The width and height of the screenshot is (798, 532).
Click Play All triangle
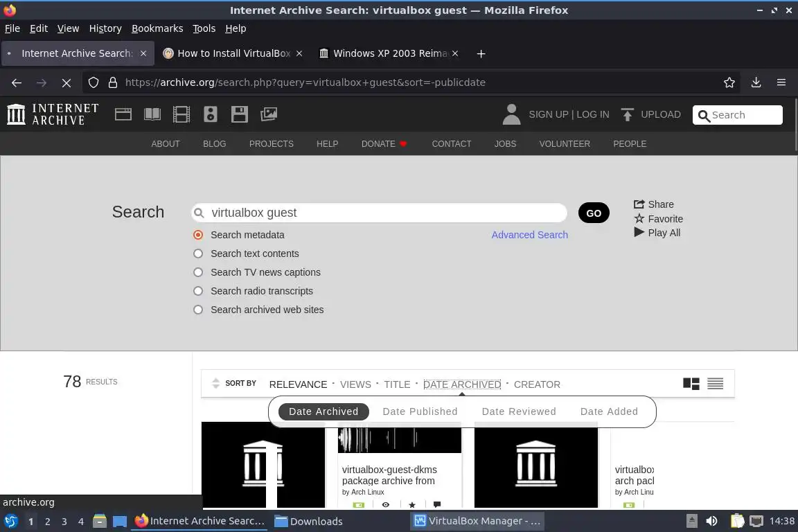[x=657, y=233]
